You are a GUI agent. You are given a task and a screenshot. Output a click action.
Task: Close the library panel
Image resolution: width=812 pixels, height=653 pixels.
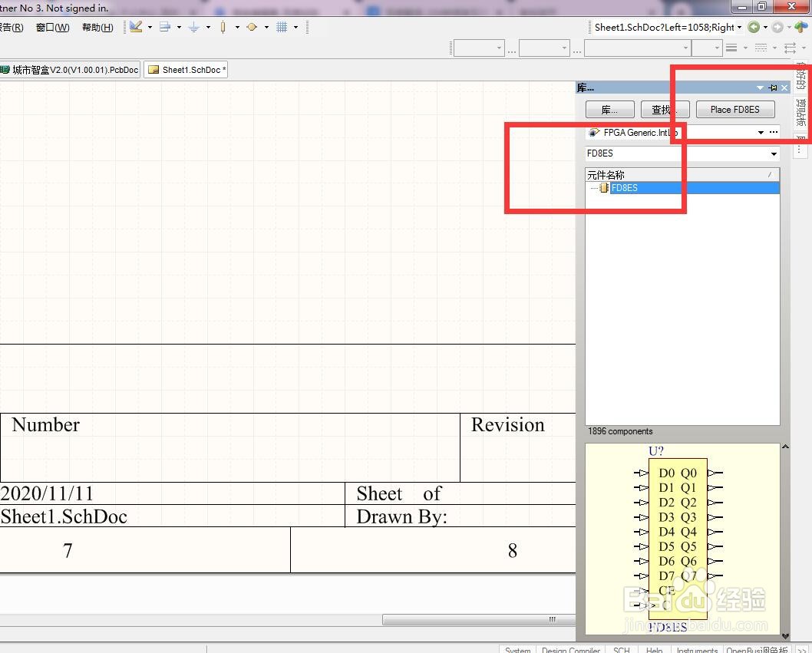point(784,88)
